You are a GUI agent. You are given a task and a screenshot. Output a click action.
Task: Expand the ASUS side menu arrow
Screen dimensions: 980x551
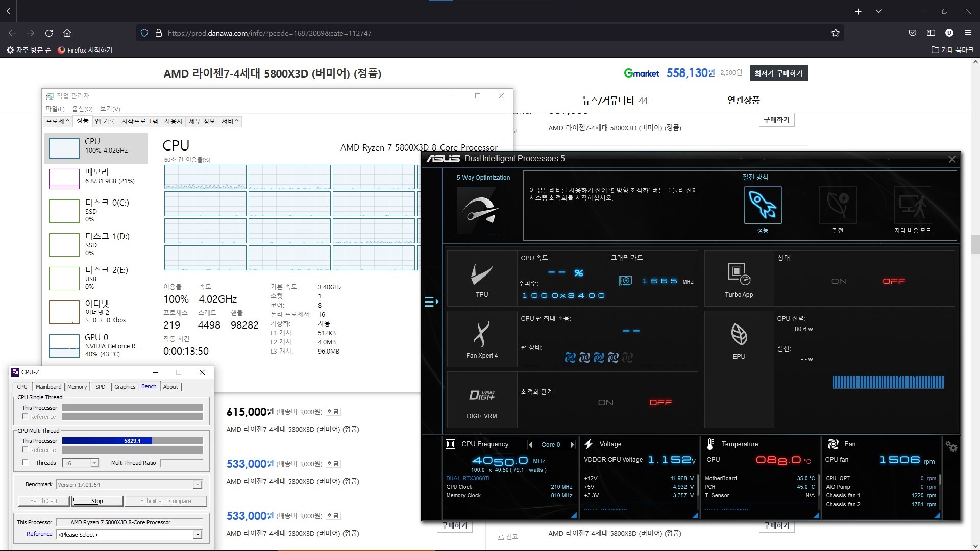click(431, 302)
